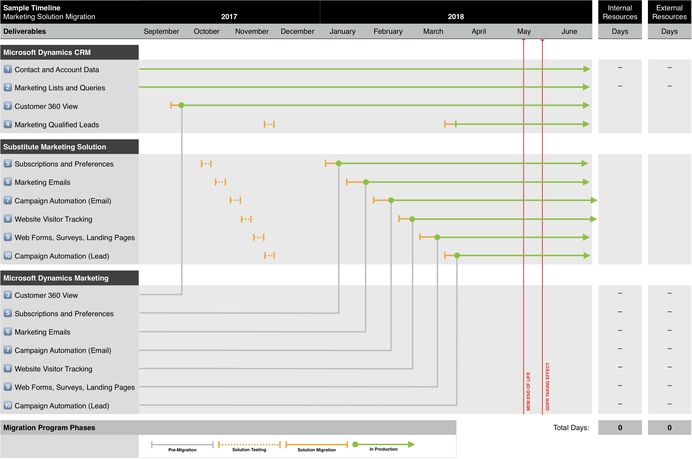
Task: Click the green dot on Substitute Marketing Solution Website Visitor Tracking
Action: 412,219
